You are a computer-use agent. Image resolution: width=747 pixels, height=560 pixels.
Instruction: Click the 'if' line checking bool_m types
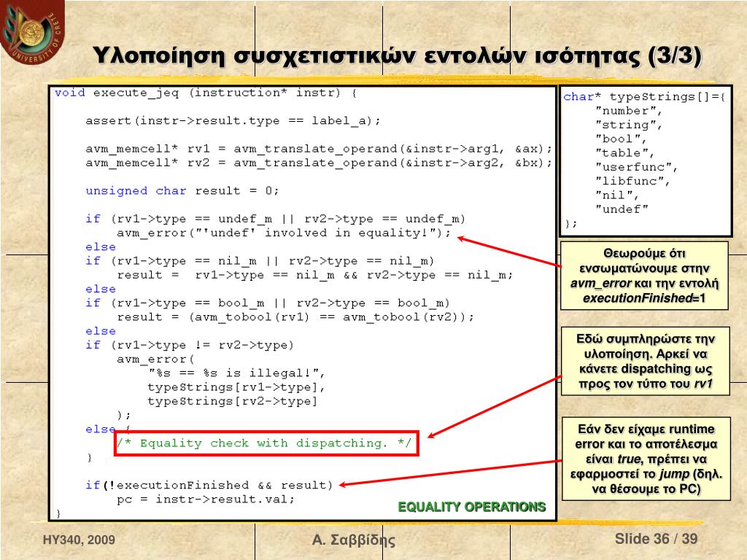tap(267, 303)
